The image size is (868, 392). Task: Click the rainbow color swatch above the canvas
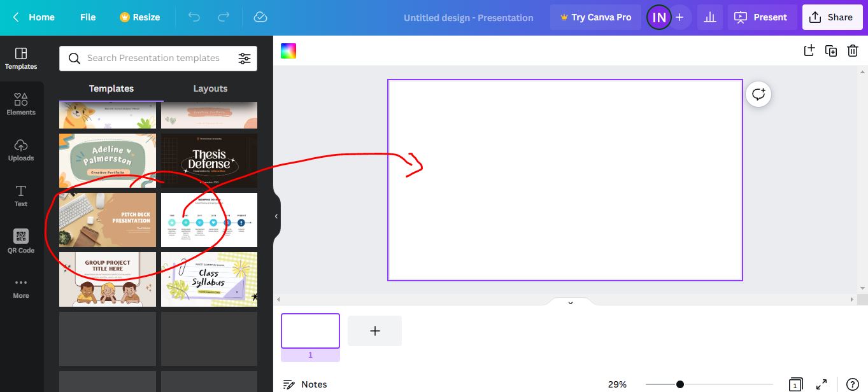pyautogui.click(x=288, y=50)
